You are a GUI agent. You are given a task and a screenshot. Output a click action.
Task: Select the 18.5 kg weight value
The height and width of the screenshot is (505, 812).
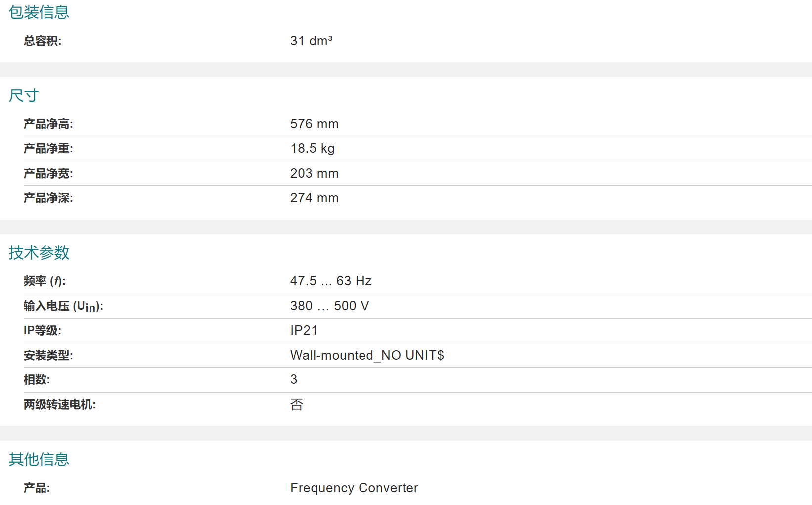click(x=313, y=148)
